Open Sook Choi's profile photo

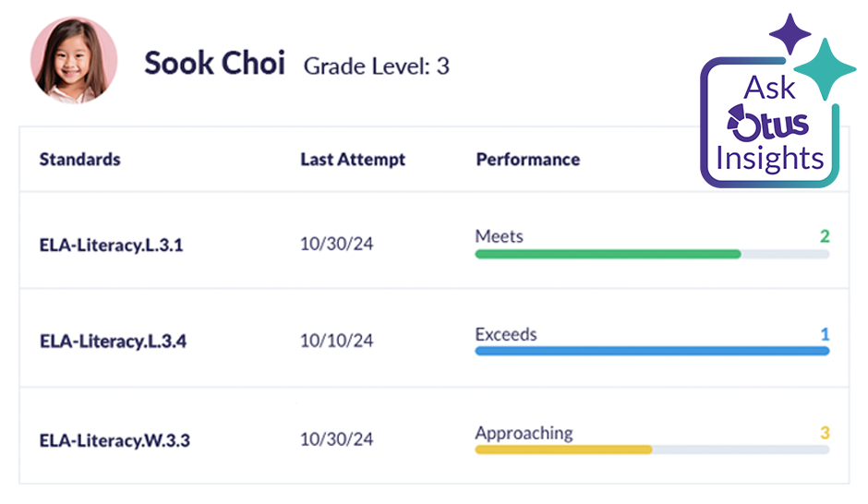(74, 61)
